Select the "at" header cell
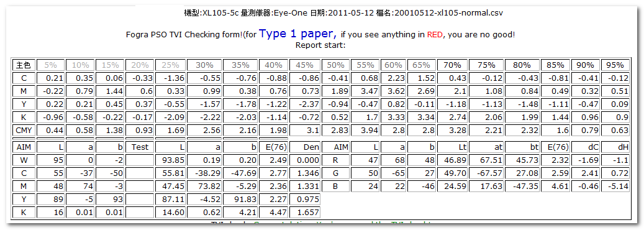644x230 pixels. 486,147
